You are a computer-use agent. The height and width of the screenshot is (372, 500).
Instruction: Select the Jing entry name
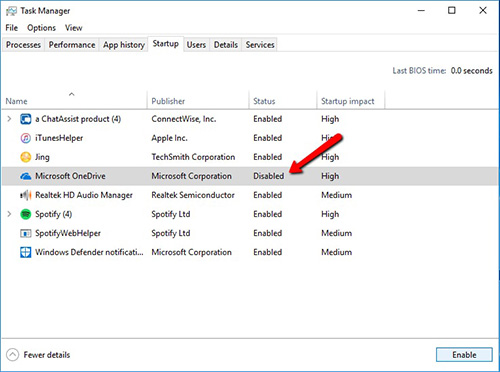[x=42, y=157]
